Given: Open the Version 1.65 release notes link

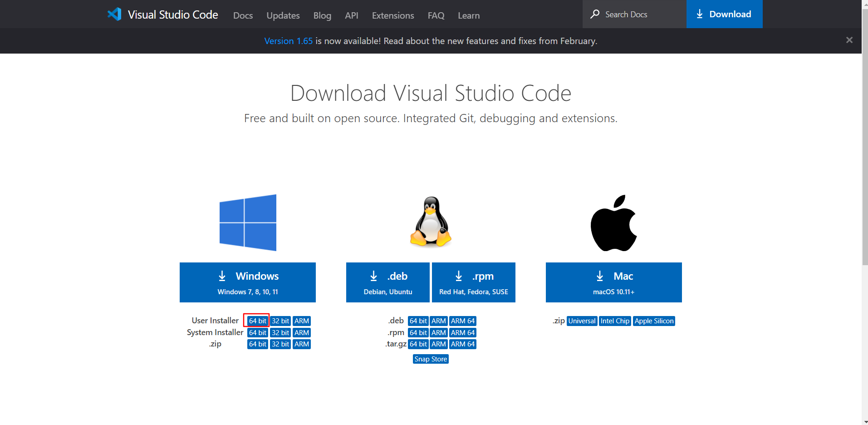Looking at the screenshot, I should [289, 41].
